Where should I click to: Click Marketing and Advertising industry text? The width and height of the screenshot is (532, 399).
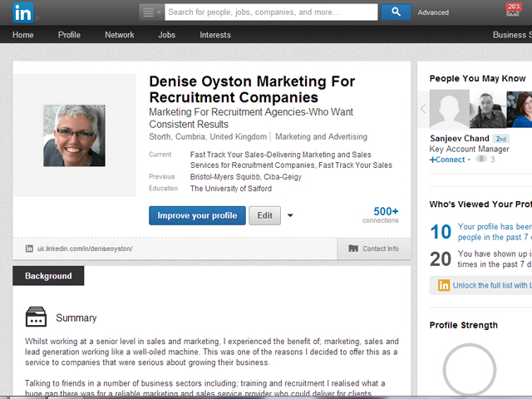coord(321,136)
